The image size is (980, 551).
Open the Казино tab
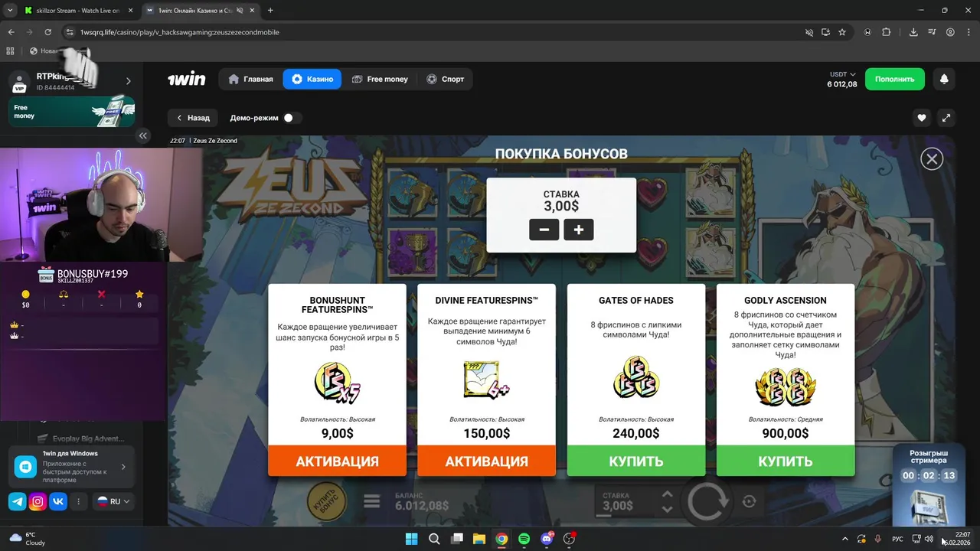click(x=312, y=79)
